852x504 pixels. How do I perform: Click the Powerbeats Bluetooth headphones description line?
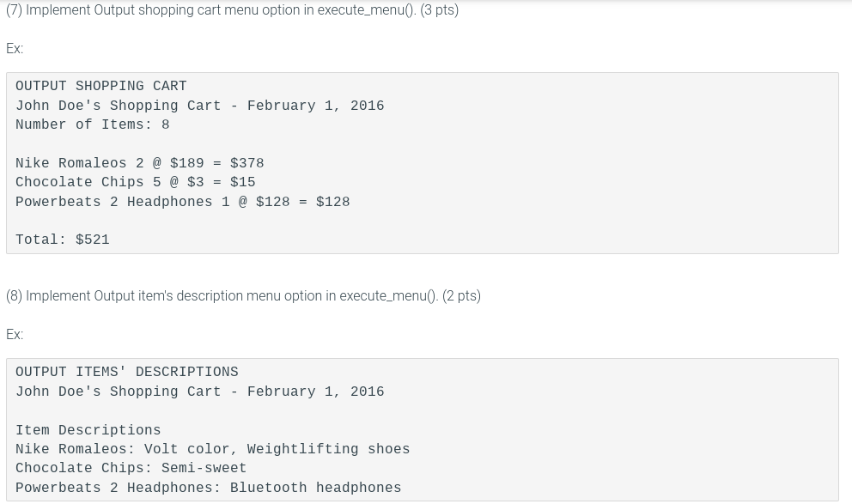coord(208,487)
